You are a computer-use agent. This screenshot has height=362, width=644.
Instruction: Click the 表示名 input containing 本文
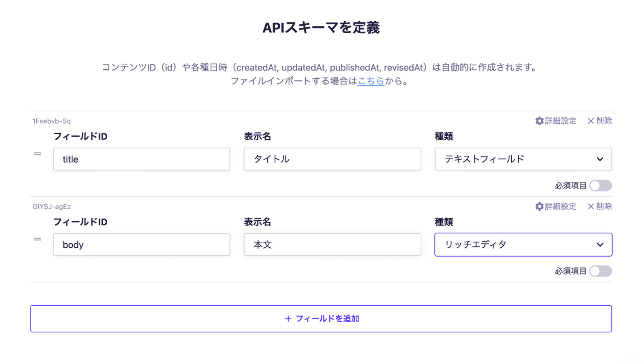tap(332, 245)
